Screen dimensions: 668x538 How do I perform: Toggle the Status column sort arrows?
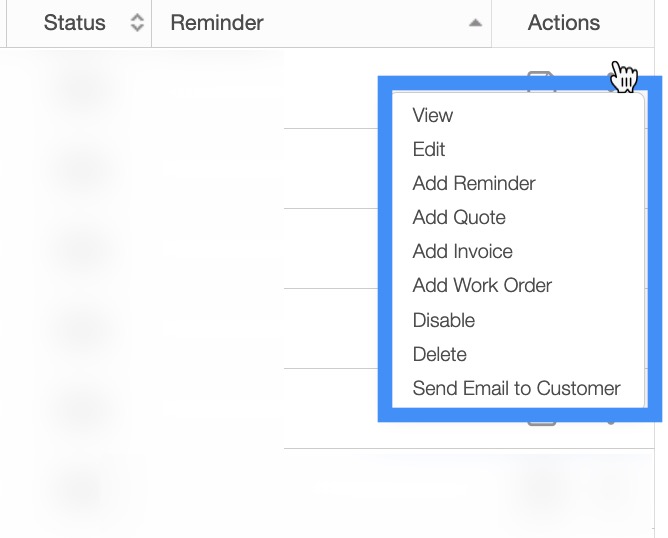[137, 23]
